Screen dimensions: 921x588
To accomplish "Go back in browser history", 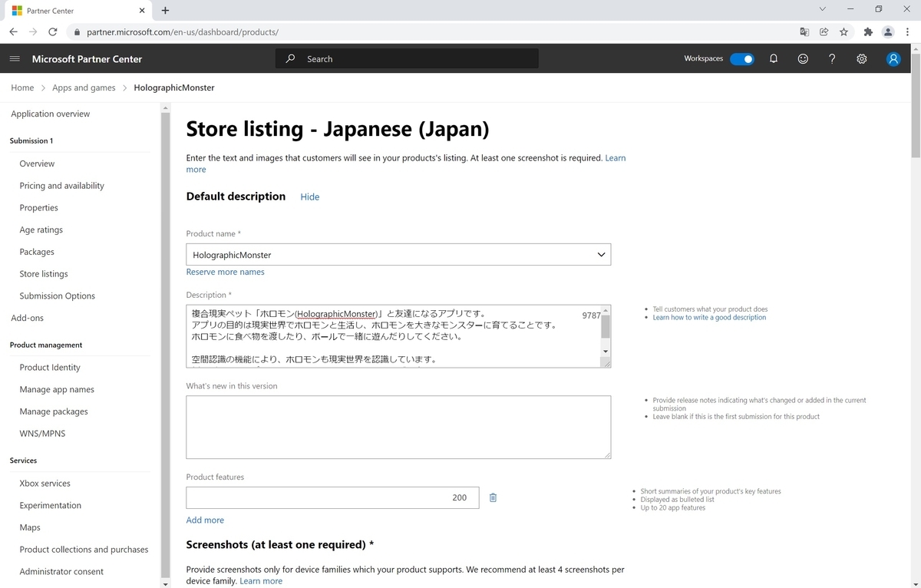I will tap(13, 32).
